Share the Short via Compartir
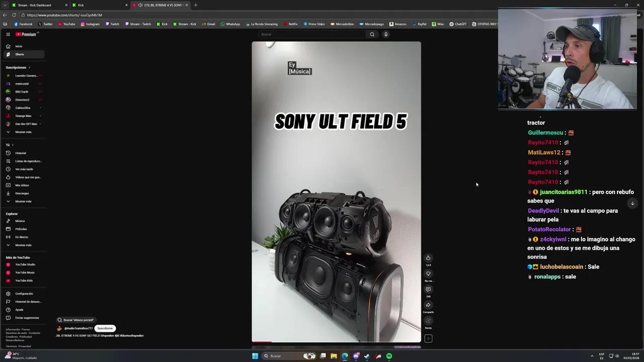644x362 pixels. point(428,305)
